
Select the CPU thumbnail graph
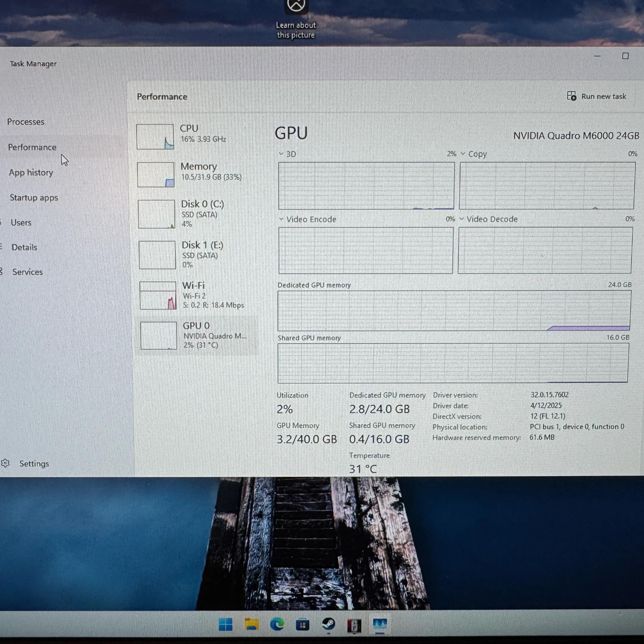(x=155, y=136)
